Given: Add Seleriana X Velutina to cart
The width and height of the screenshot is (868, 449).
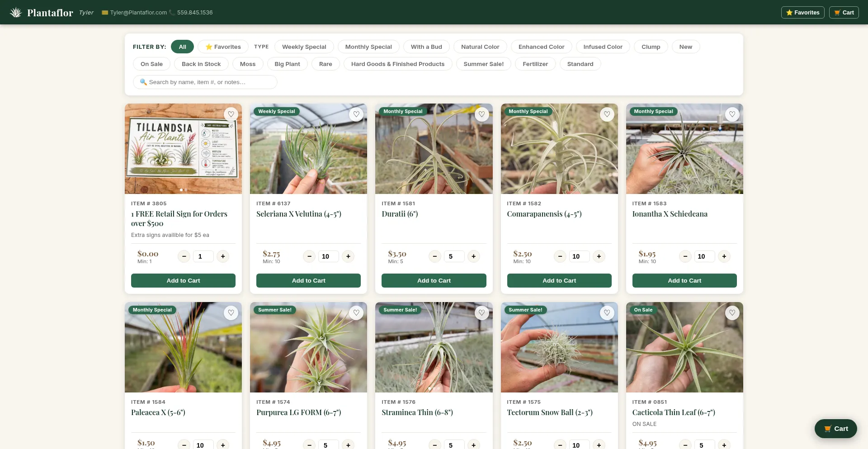Looking at the screenshot, I should [x=308, y=280].
